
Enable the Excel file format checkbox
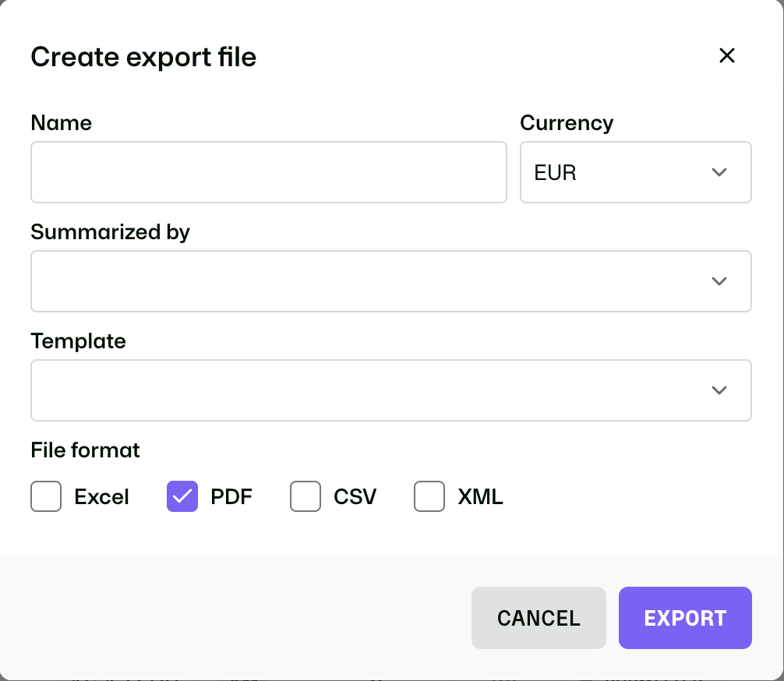[46, 496]
